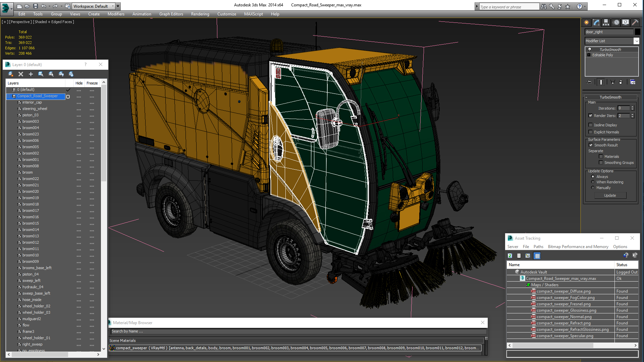Open the Hierarchy panel tab icon
The height and width of the screenshot is (362, 644).
coord(606,22)
